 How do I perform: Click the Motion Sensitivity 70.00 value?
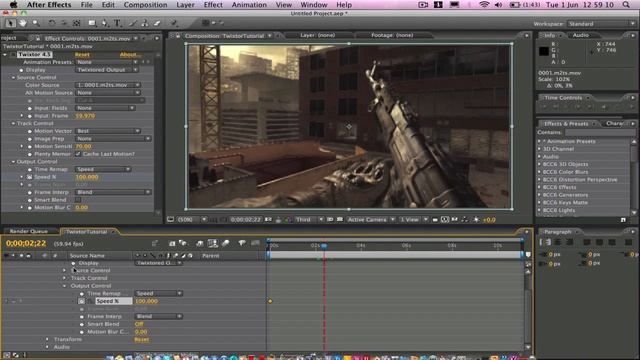[83, 146]
